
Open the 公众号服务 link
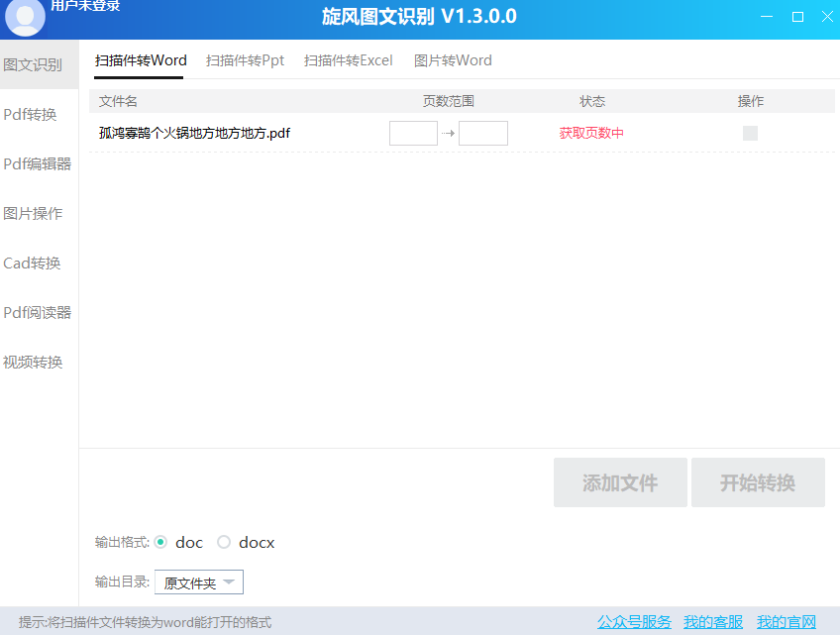coord(633,621)
